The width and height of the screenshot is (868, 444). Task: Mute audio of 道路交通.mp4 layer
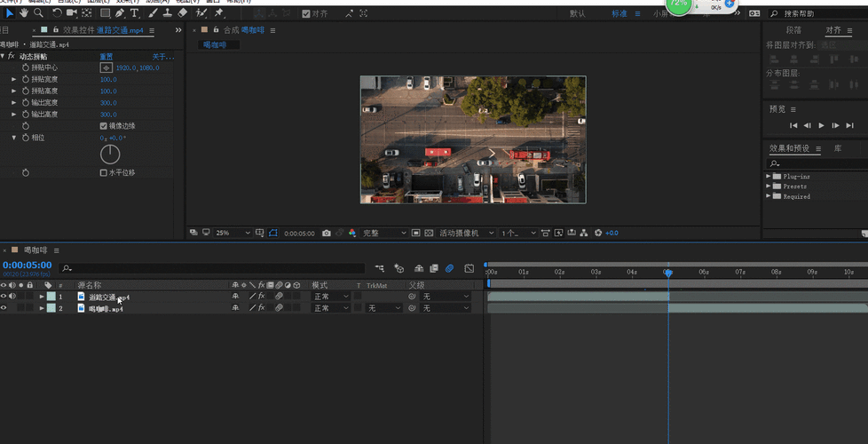(12, 297)
